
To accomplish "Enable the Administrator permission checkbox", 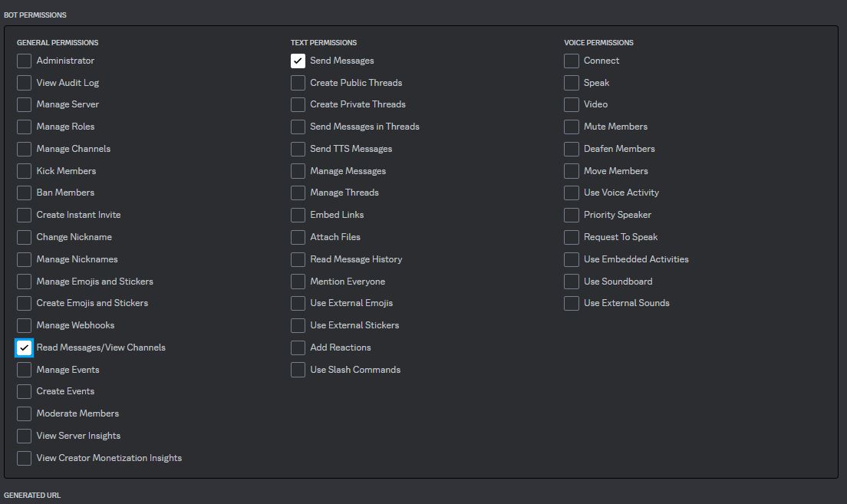I will (24, 61).
